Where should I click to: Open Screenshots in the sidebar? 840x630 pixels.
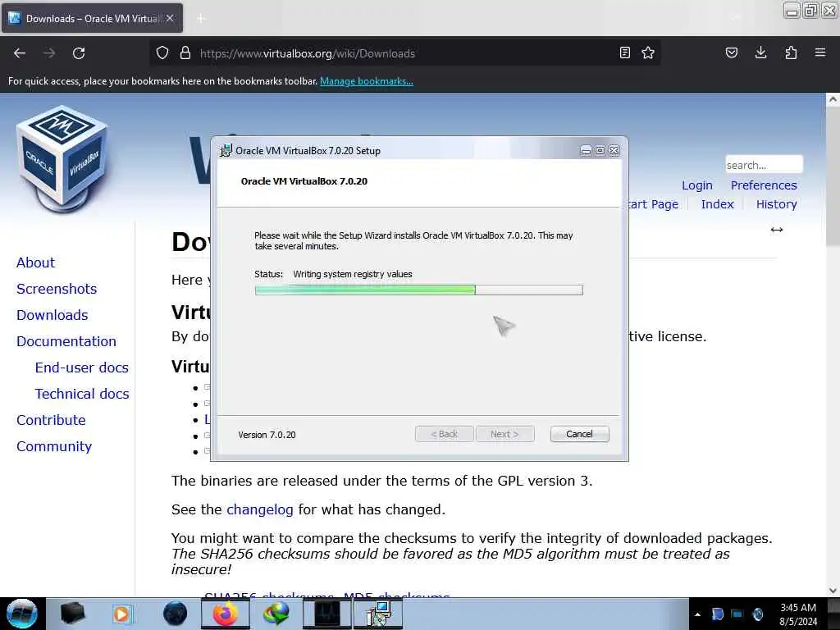(57, 289)
